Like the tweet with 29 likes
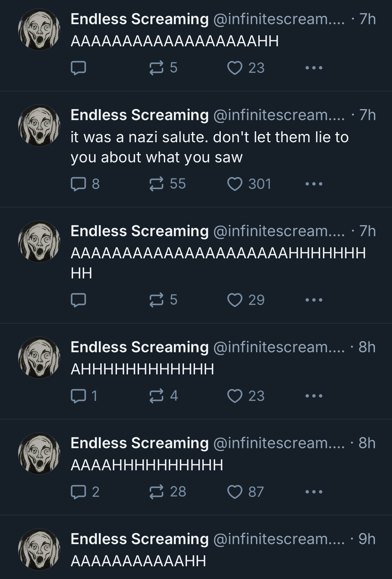The height and width of the screenshot is (579, 392). [235, 300]
